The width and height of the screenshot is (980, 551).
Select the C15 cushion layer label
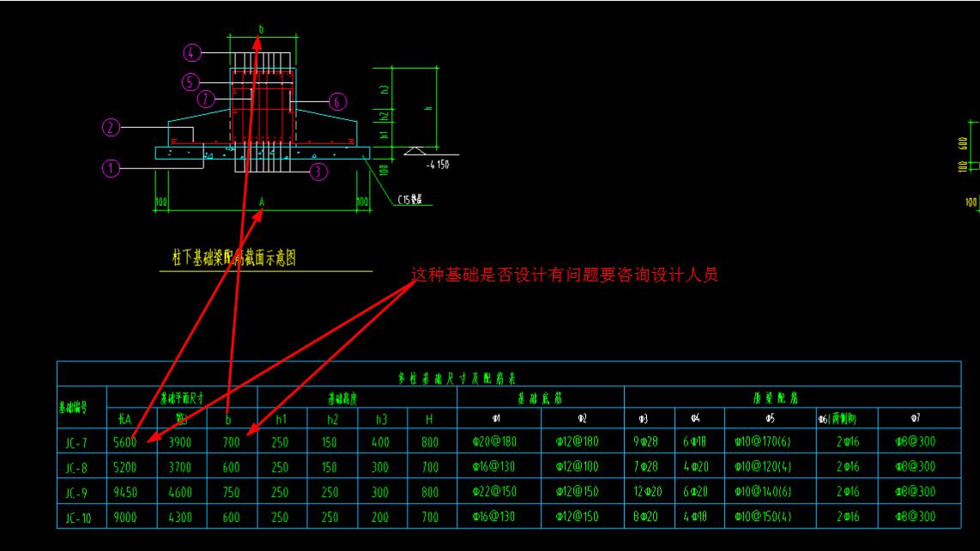point(410,199)
